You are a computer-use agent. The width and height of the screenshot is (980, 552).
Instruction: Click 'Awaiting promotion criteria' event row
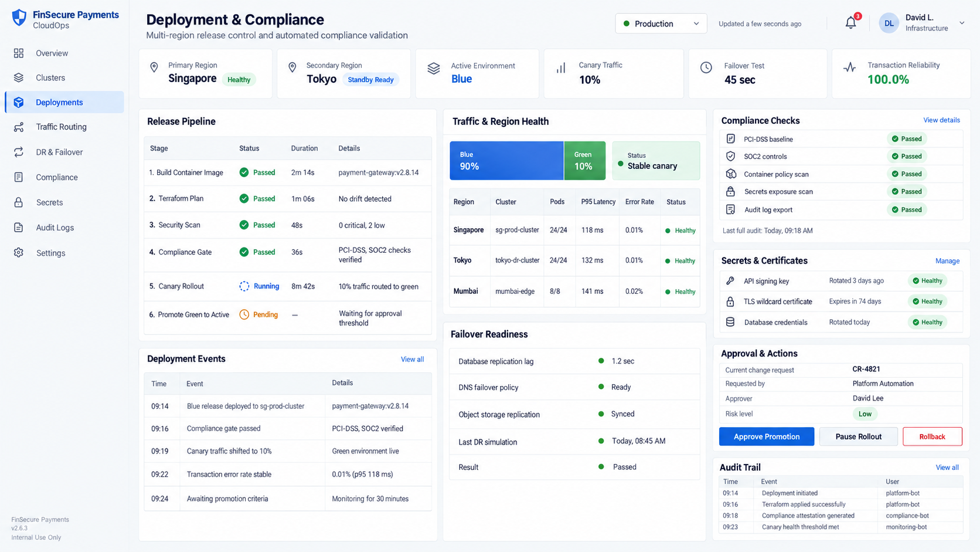tap(288, 499)
